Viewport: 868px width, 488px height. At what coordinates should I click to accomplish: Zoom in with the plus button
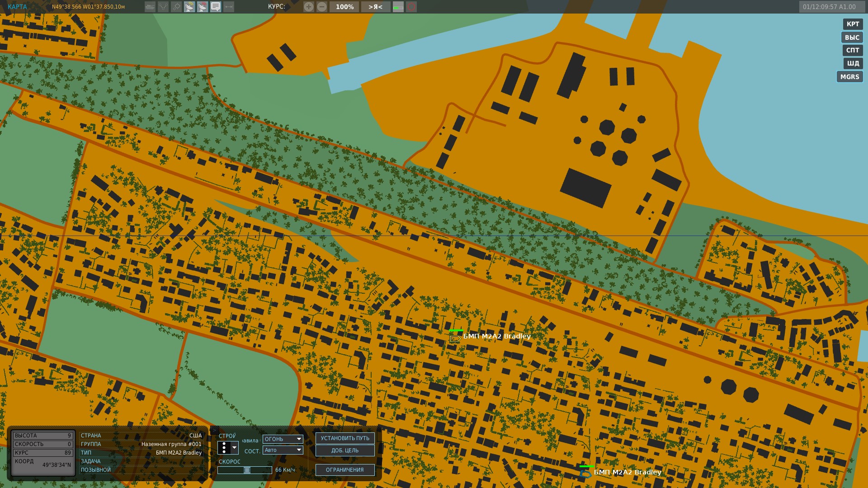pyautogui.click(x=309, y=7)
